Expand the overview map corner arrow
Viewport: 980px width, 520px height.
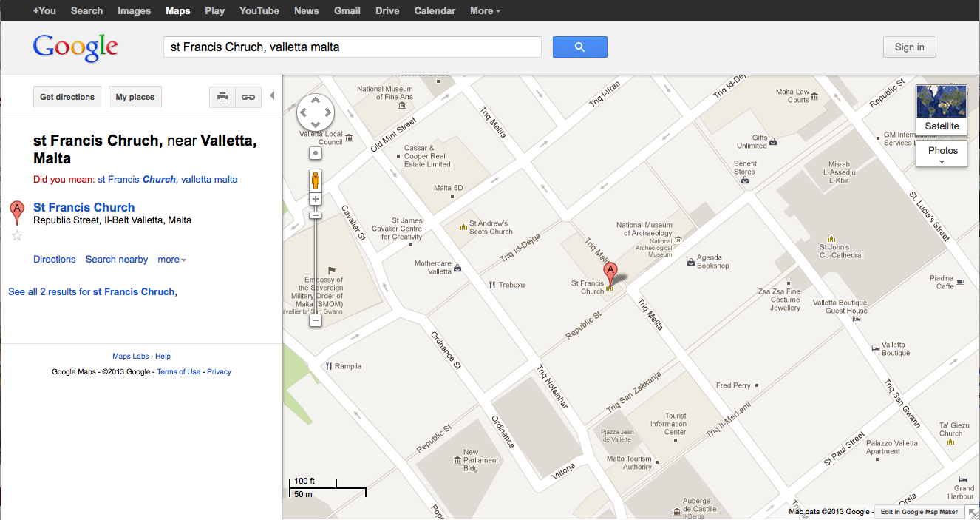(x=971, y=511)
